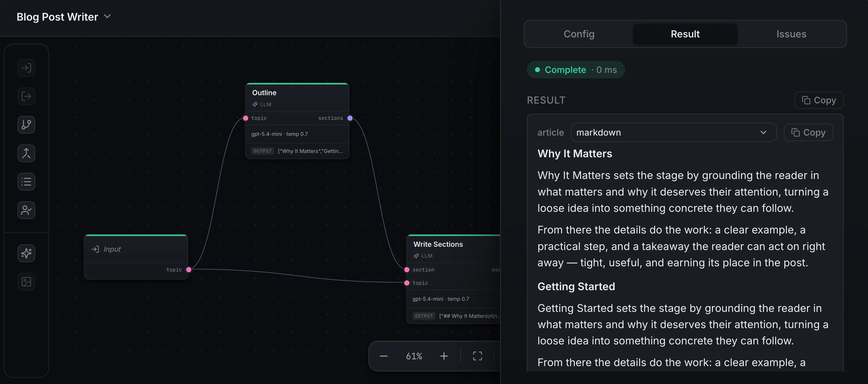Zoom out with the minus button
This screenshot has height=384, width=868.
pos(384,356)
